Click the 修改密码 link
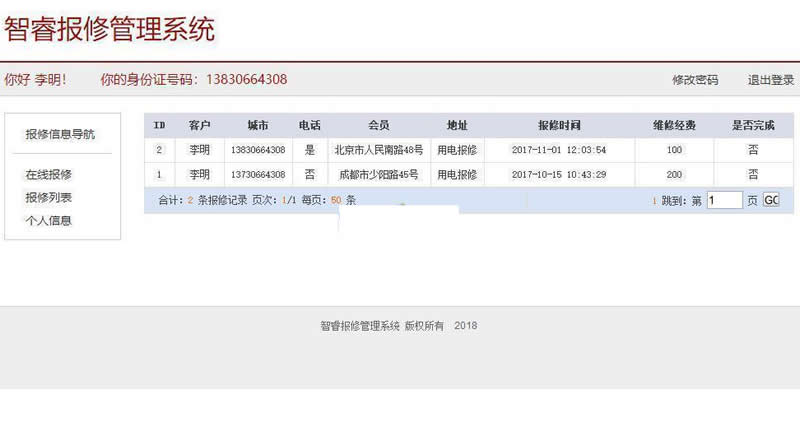Viewport: 800px width, 427px height. (694, 80)
